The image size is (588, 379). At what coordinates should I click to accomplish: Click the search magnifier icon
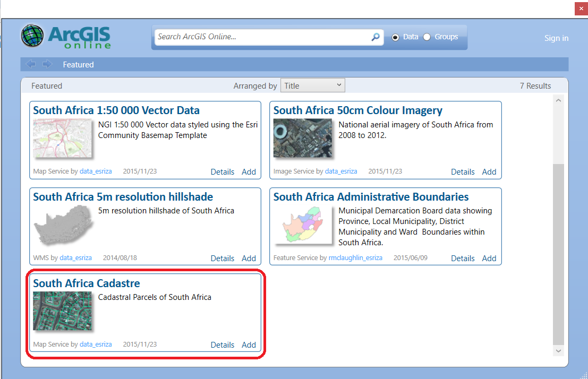click(376, 37)
